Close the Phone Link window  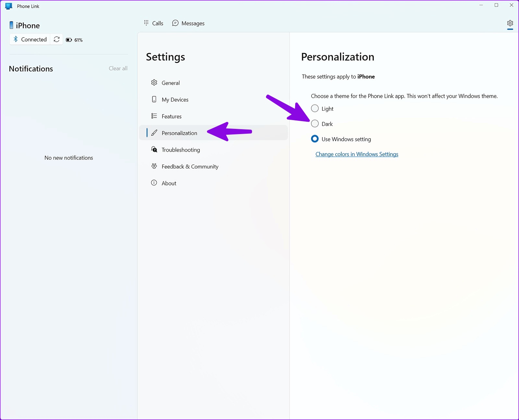click(512, 5)
